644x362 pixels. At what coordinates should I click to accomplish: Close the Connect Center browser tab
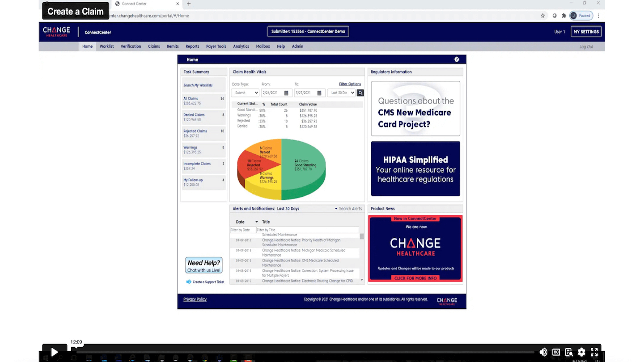178,4
